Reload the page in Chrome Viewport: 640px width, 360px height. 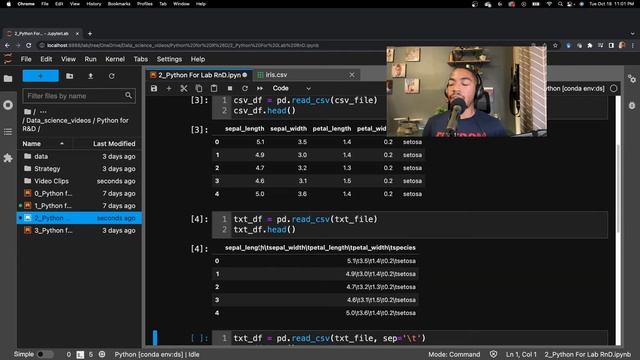[29, 45]
